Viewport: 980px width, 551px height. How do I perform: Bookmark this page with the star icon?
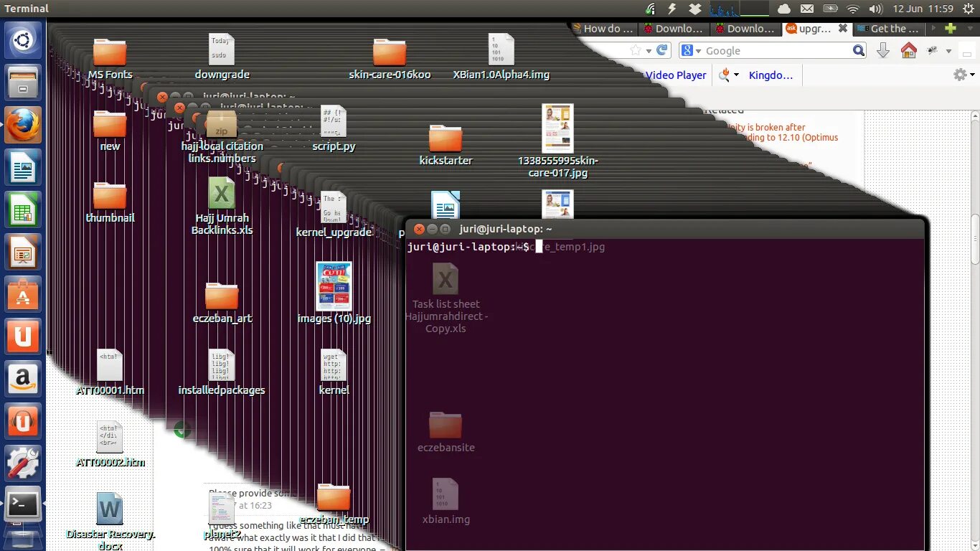click(x=636, y=50)
